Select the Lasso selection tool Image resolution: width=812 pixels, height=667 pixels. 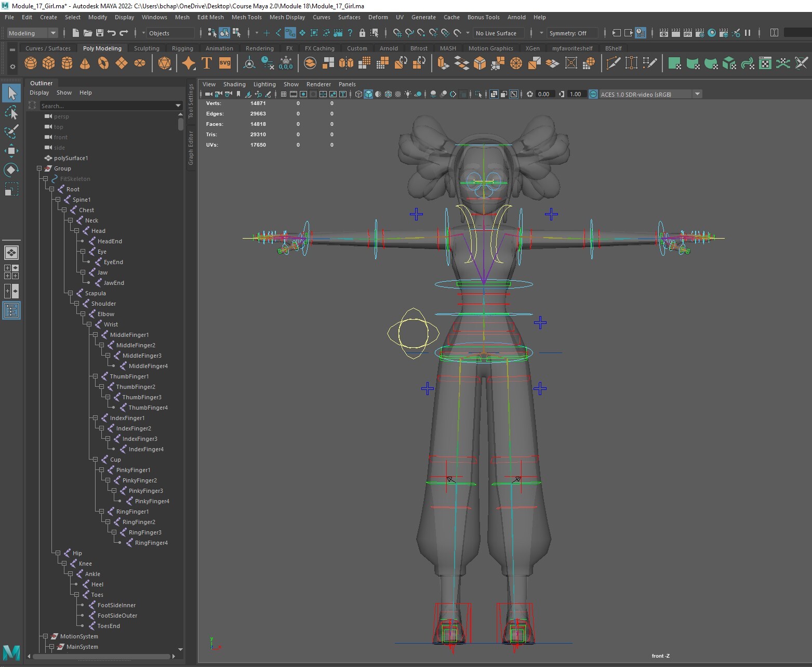(11, 113)
